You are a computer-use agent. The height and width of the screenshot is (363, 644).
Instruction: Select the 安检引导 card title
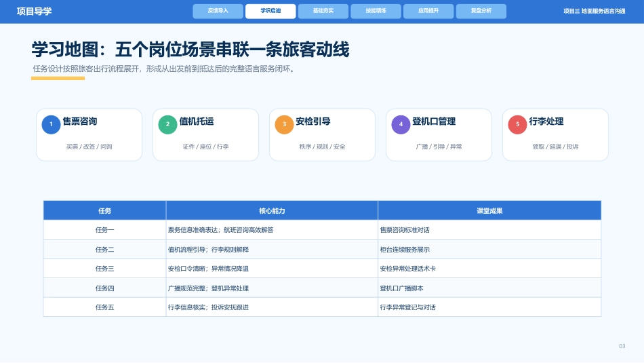pos(313,121)
